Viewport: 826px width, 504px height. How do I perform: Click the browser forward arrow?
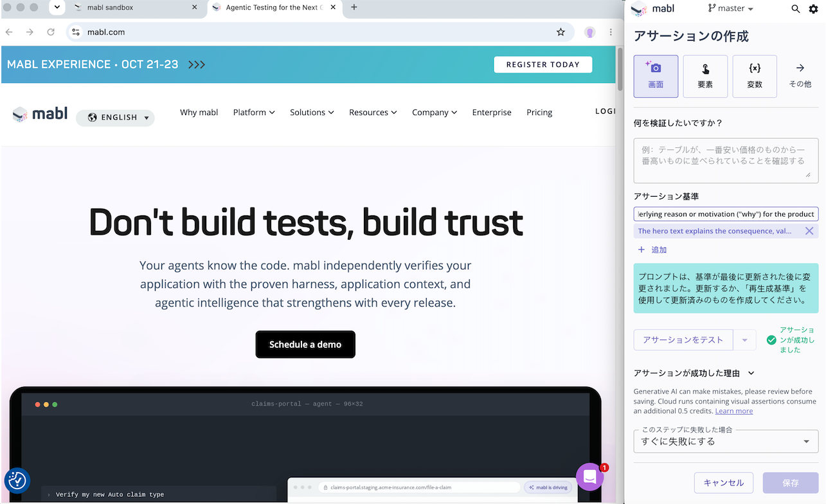(x=30, y=32)
